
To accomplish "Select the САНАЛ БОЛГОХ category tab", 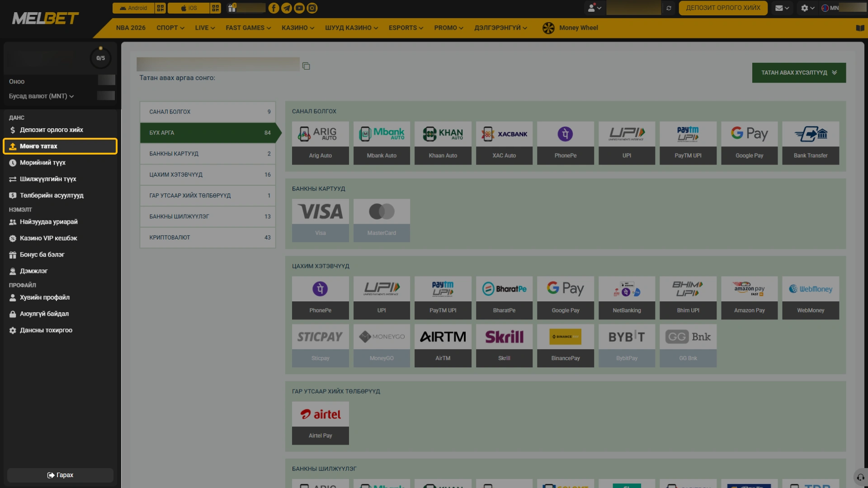I will 208,112.
